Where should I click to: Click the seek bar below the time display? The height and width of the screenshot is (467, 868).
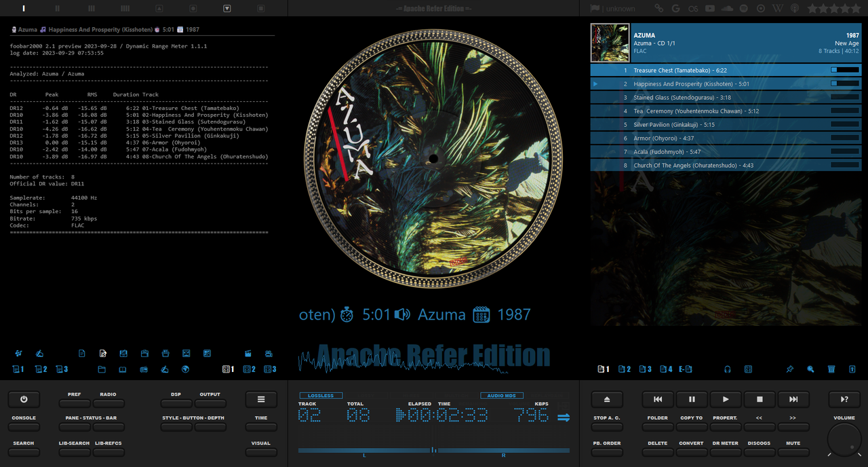[434, 450]
